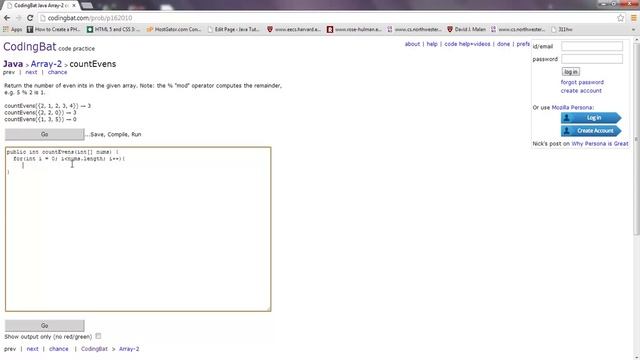Open the 'prefs' link
This screenshot has width=640, height=360.
[x=523, y=44]
